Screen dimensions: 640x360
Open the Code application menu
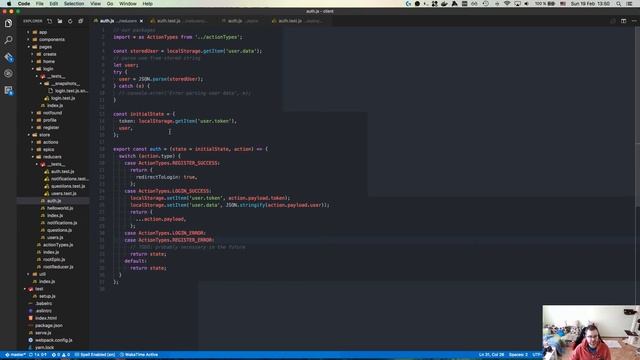click(x=24, y=4)
